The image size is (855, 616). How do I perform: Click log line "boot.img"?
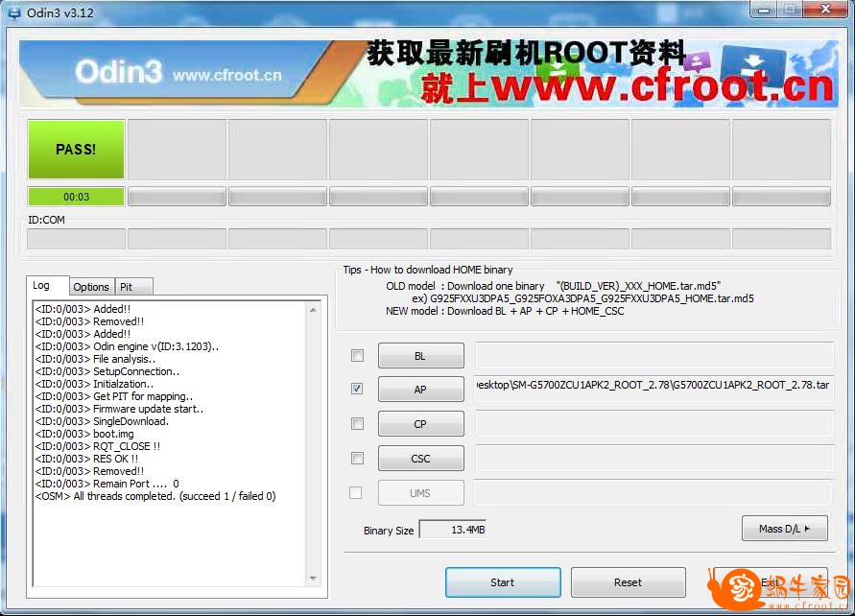84,435
